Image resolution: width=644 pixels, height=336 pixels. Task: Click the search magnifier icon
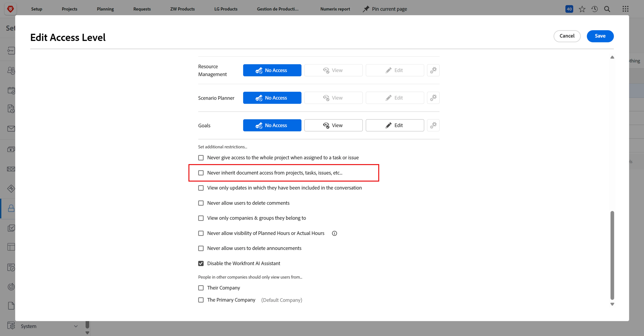click(607, 9)
